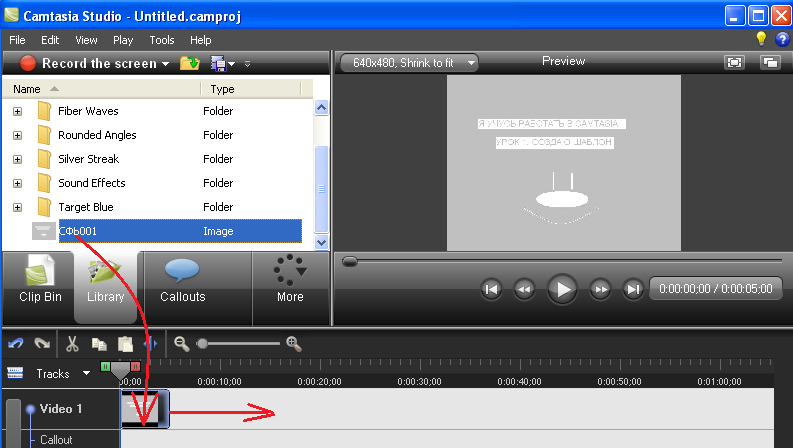The height and width of the screenshot is (448, 793).
Task: Click the library vertical scrollbar thumb
Action: (322, 189)
